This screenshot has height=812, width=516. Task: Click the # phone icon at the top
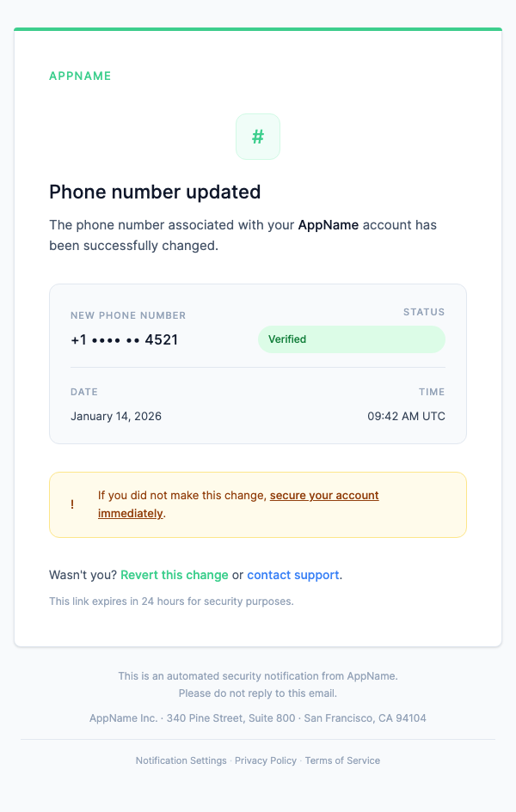coord(257,136)
